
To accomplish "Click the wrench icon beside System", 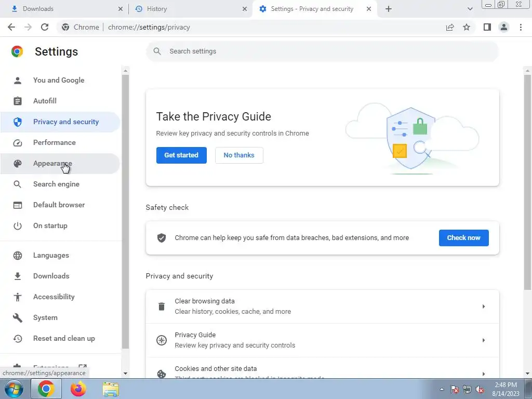I will click(x=17, y=318).
